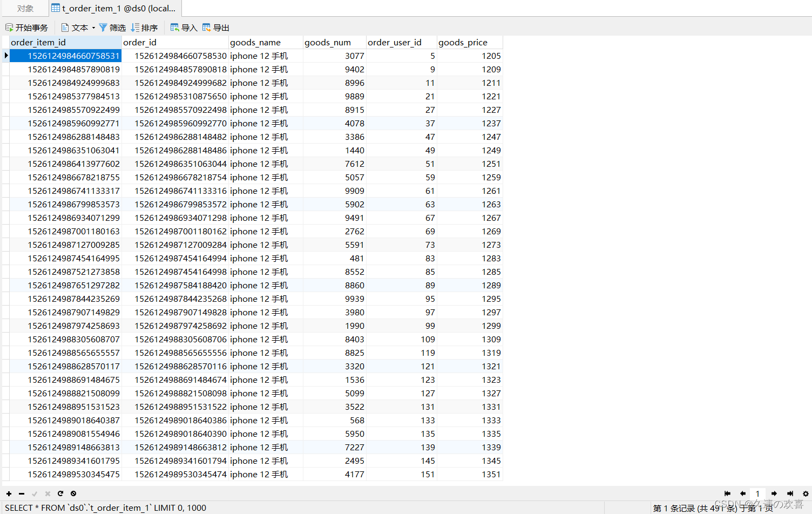Screen dimensions: 812x514
Task: Click goods_num cell 5057
Action: point(335,177)
